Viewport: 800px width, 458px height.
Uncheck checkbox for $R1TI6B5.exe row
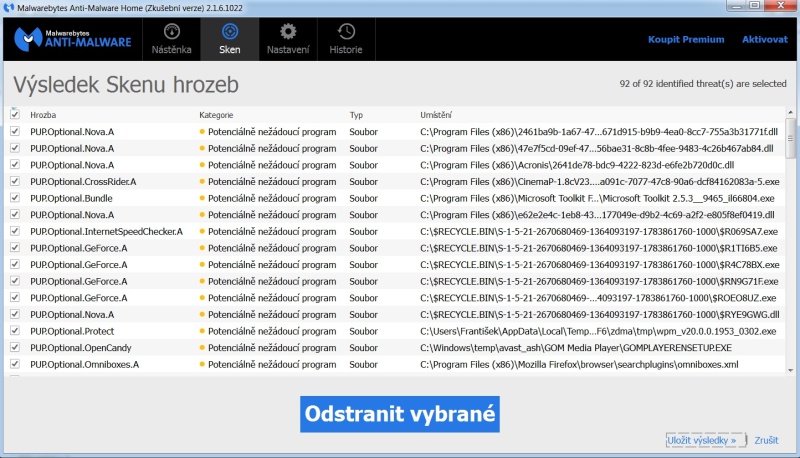pyautogui.click(x=15, y=247)
